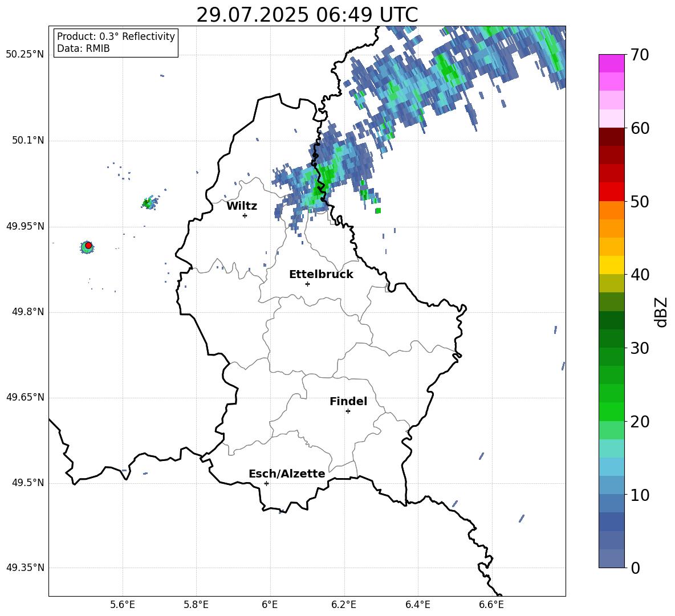Click the title '29.07.2025 06:49 UTC'
The width and height of the screenshot is (675, 616).
pos(307,15)
